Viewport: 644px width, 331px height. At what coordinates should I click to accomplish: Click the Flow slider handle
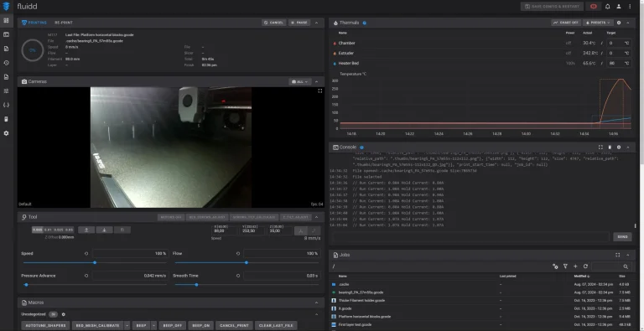pos(247,262)
